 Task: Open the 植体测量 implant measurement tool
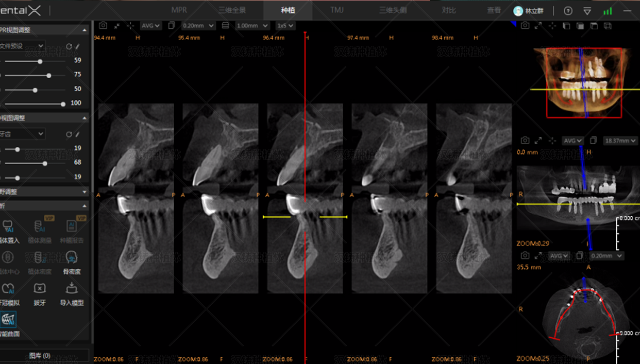pos(39,231)
